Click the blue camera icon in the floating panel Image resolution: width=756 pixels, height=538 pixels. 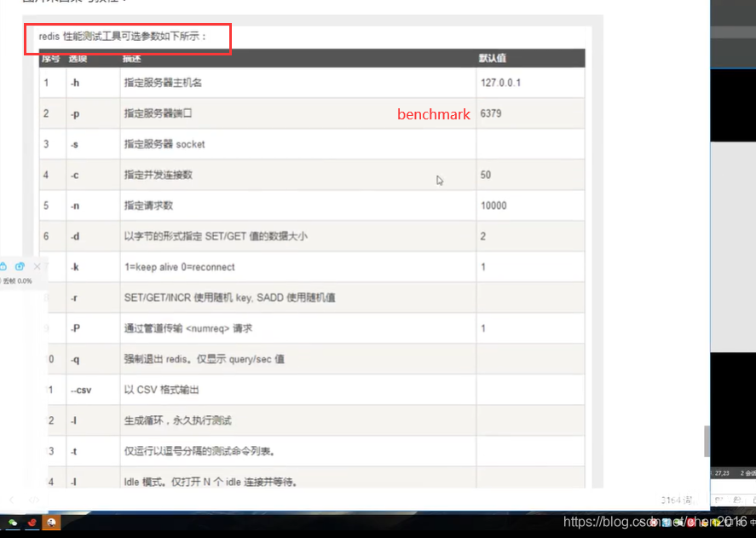tap(20, 266)
